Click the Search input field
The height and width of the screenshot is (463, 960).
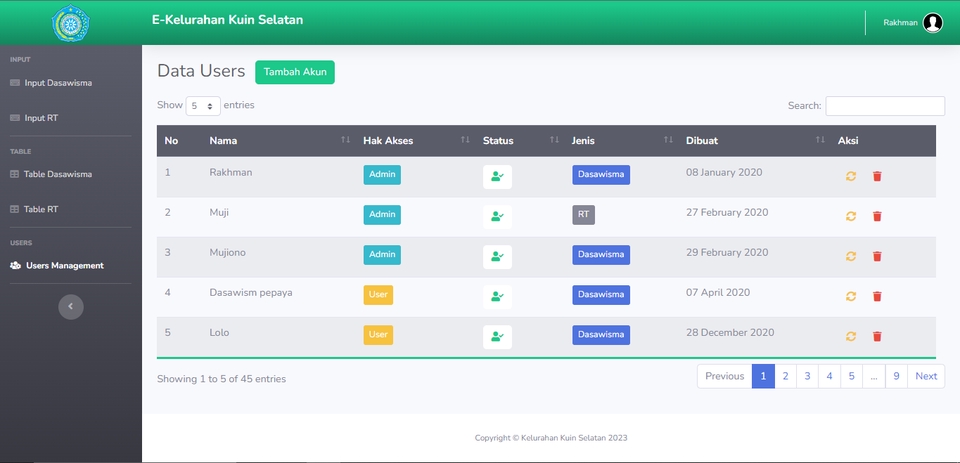point(885,106)
